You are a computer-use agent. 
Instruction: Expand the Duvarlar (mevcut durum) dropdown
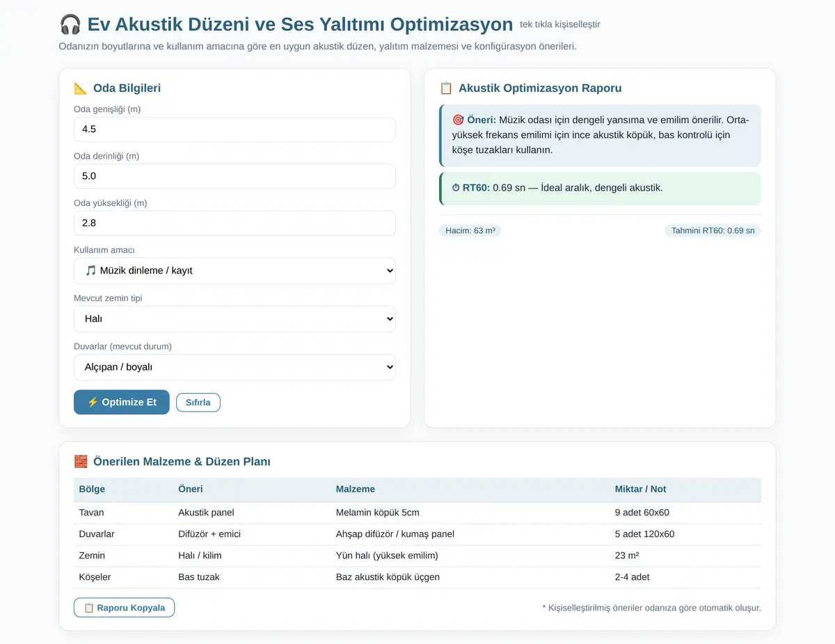pos(234,367)
